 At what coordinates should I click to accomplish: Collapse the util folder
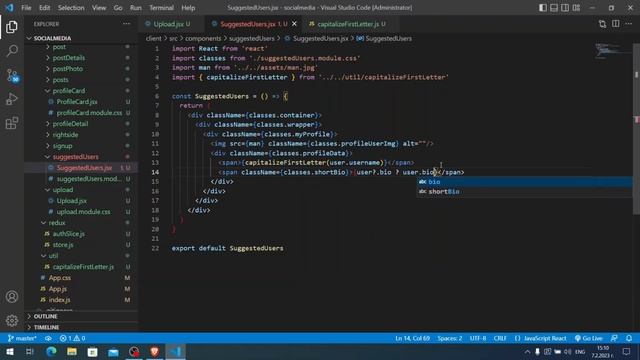(x=53, y=256)
